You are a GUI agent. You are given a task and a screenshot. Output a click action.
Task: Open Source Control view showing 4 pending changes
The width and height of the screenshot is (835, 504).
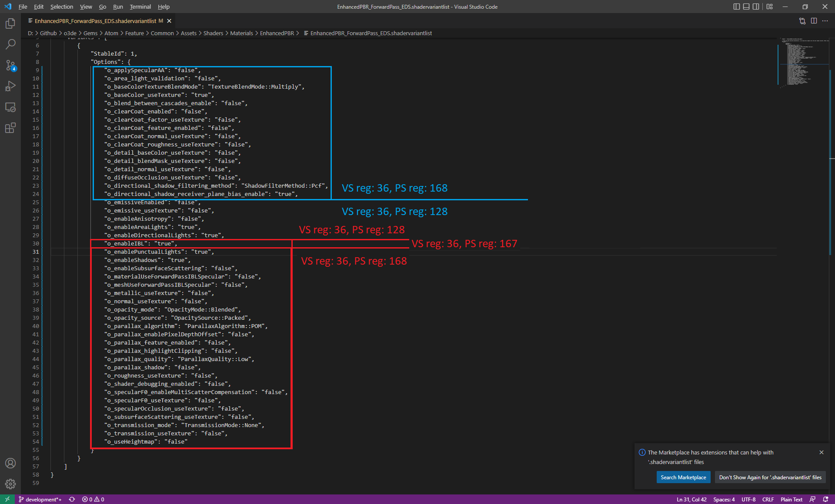[10, 65]
